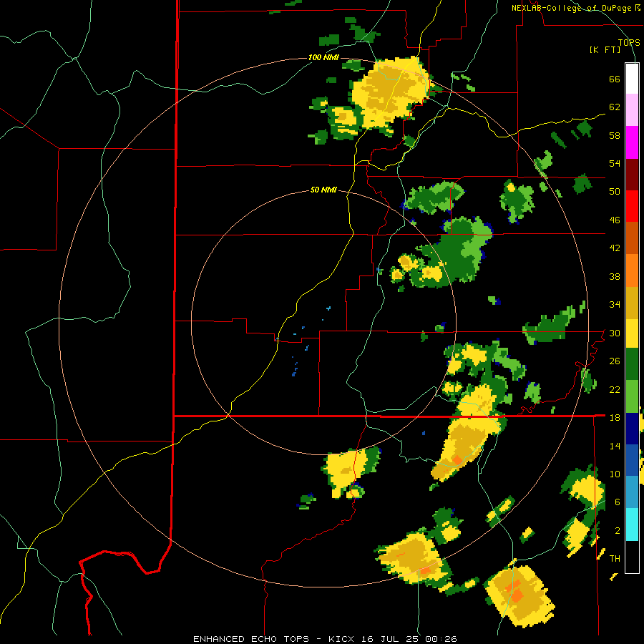
Task: Select the light green scale swatch
Action: tap(632, 396)
